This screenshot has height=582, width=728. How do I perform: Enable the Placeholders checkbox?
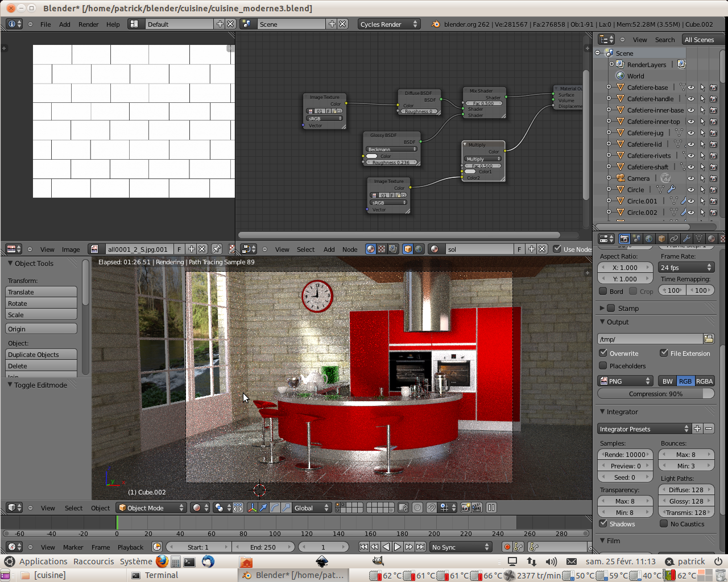coord(603,365)
